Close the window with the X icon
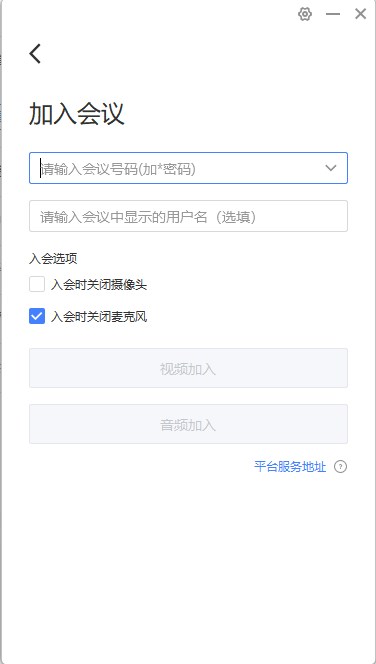This screenshot has width=376, height=664. tap(360, 14)
